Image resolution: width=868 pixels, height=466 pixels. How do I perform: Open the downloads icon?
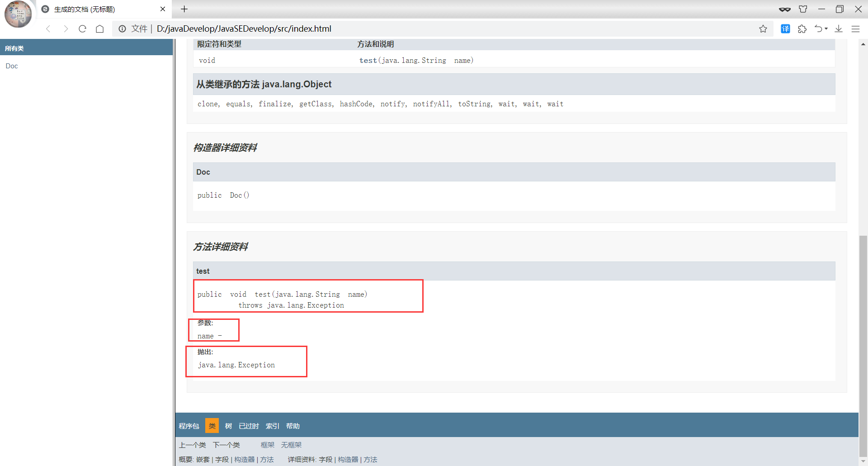click(x=839, y=29)
